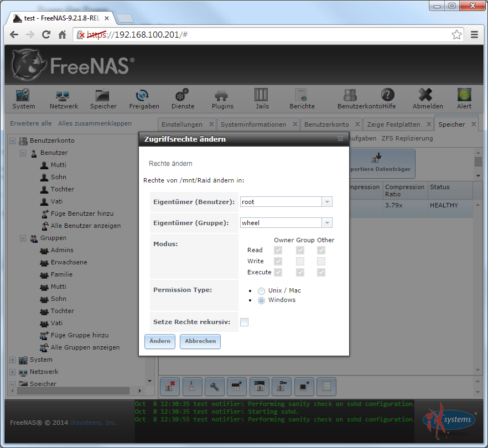Click the volume status icon in bottom toolbar

pos(326,387)
